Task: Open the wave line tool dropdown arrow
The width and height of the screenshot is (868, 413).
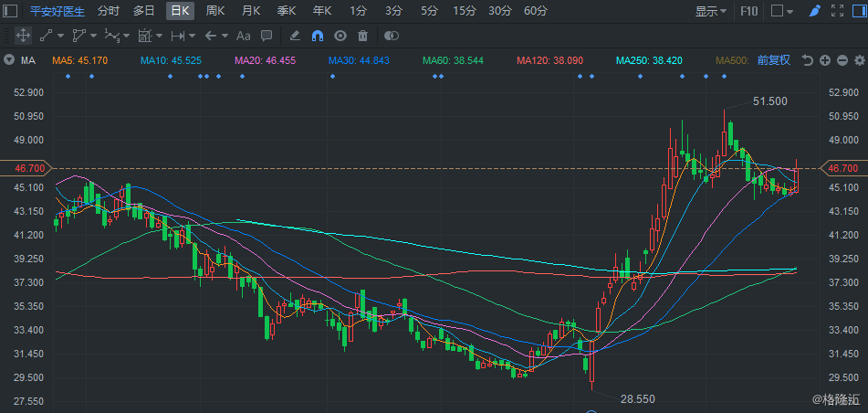Action: click(126, 36)
